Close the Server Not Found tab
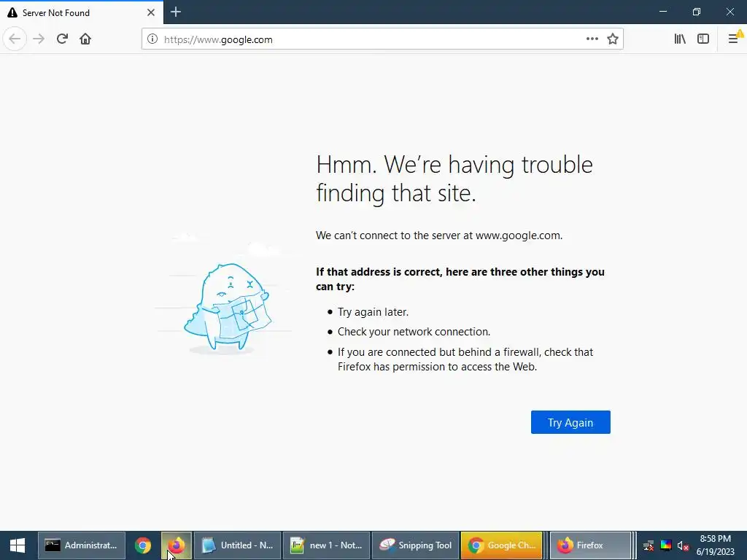The image size is (747, 560). 151,12
